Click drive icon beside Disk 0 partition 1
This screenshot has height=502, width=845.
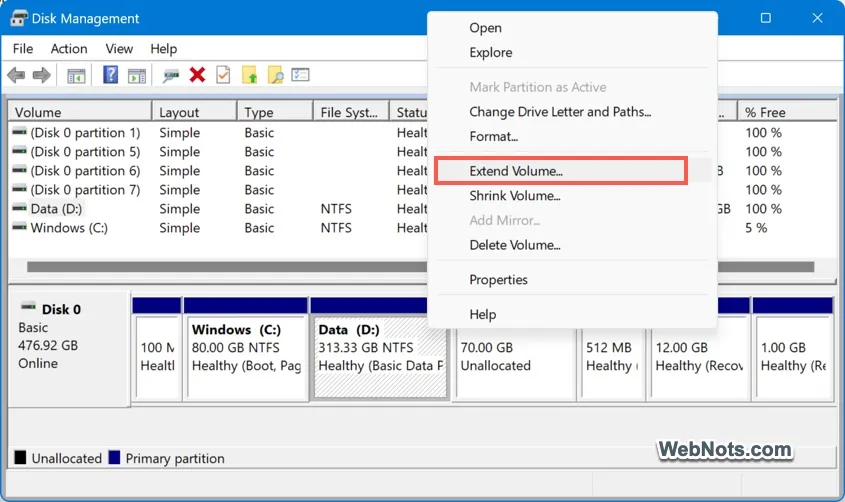pyautogui.click(x=19, y=131)
